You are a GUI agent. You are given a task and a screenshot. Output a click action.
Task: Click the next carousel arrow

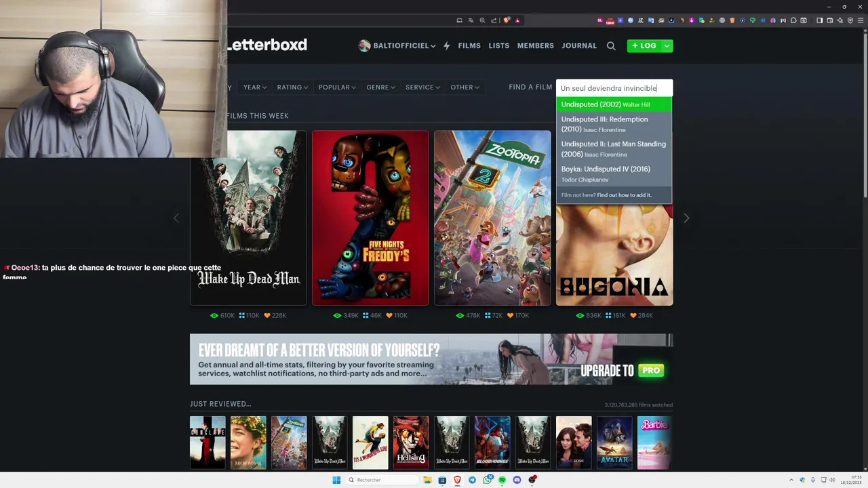pos(686,218)
